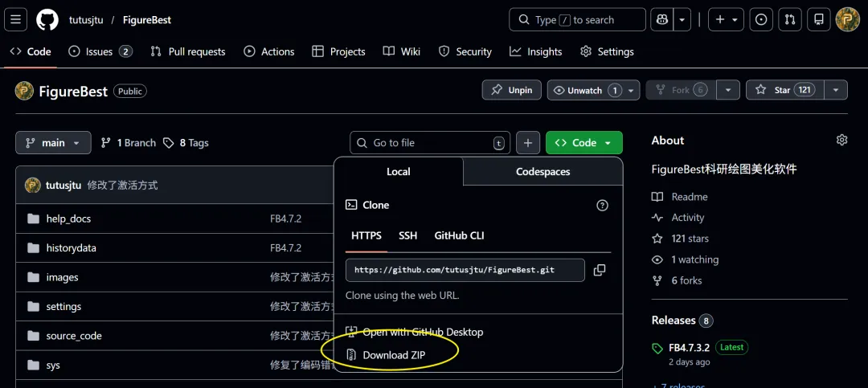Open the issues icon in header

pos(761,20)
